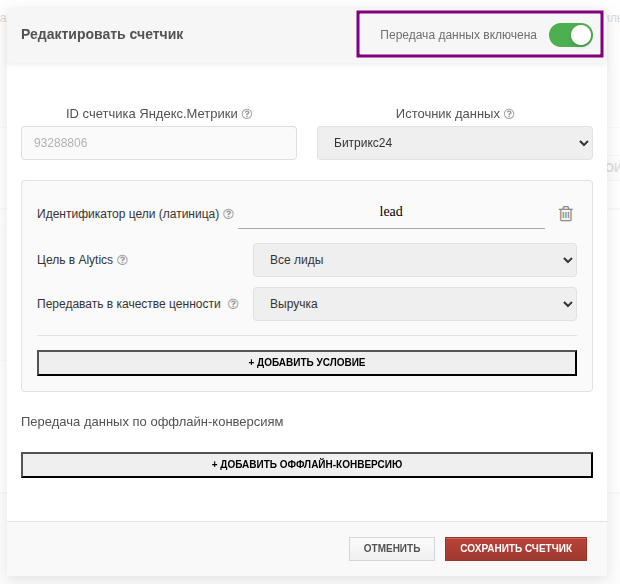This screenshot has width=620, height=584.
Task: Open the Выручка value dropdown
Action: coord(415,304)
